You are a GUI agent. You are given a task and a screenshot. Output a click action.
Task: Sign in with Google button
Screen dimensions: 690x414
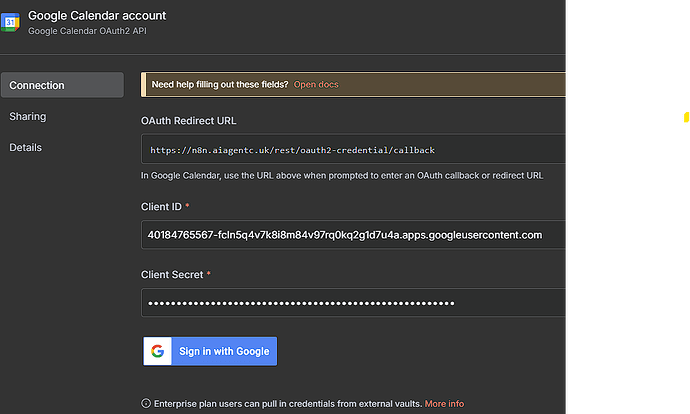(210, 351)
